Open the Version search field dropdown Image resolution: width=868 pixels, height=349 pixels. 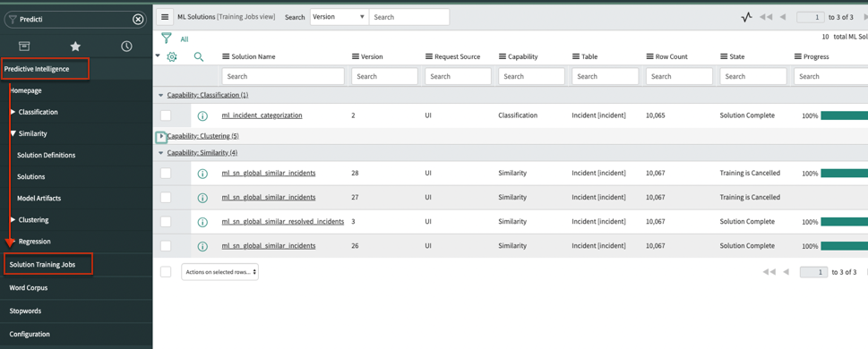[339, 17]
